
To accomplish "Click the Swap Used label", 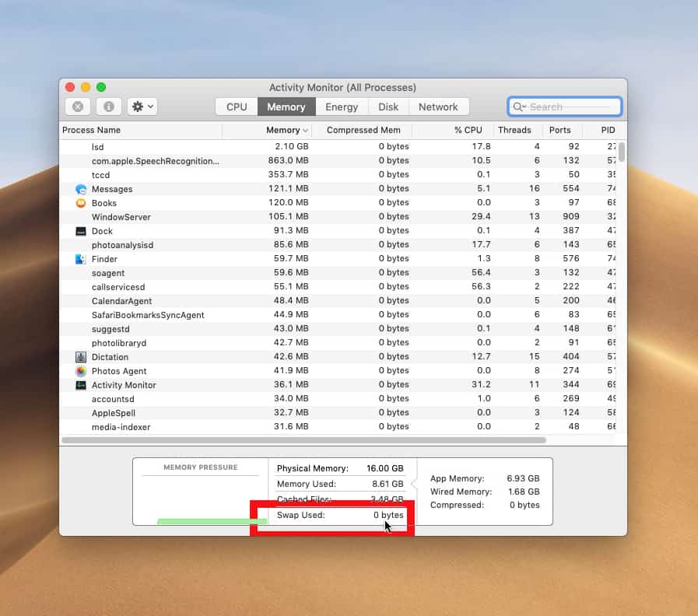I will (301, 515).
